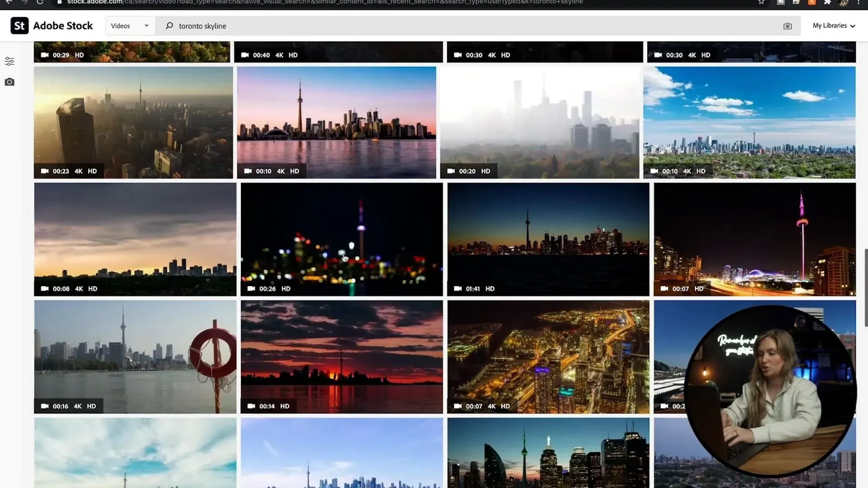The width and height of the screenshot is (868, 488).
Task: Click the browser back button
Action: (9, 2)
